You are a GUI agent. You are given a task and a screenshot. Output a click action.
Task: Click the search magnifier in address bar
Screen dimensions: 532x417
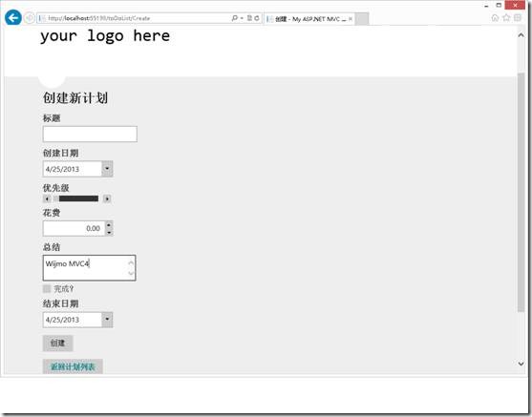234,18
